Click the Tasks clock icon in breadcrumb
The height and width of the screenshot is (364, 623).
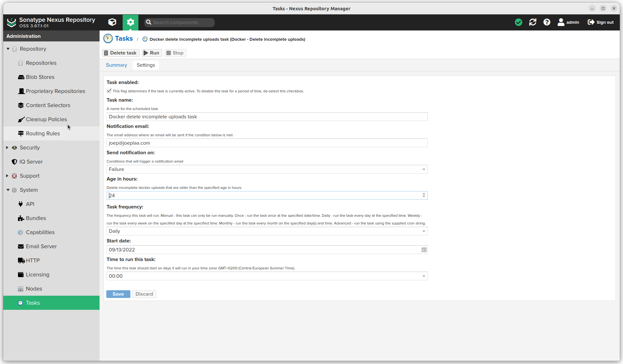coord(108,38)
